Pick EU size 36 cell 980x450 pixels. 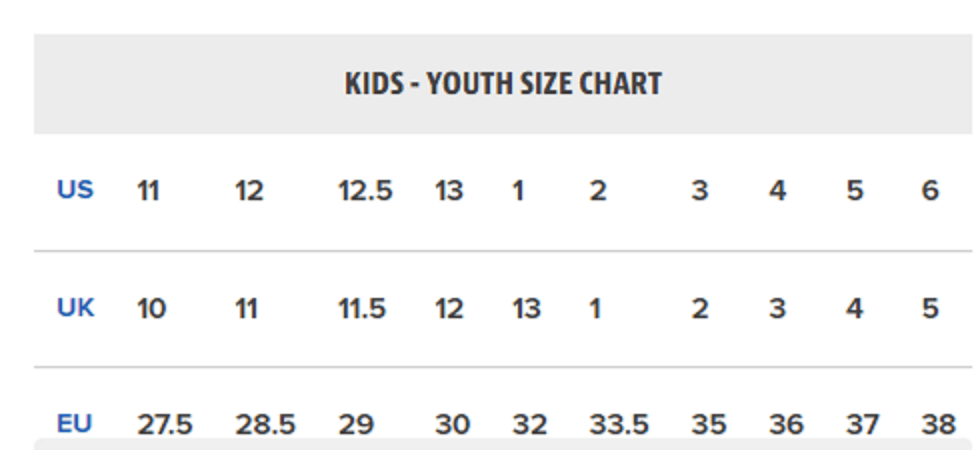[787, 425]
